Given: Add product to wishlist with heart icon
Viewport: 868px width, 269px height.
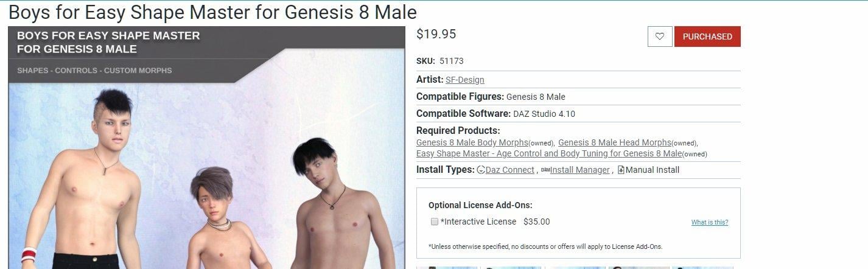Looking at the screenshot, I should coord(660,37).
